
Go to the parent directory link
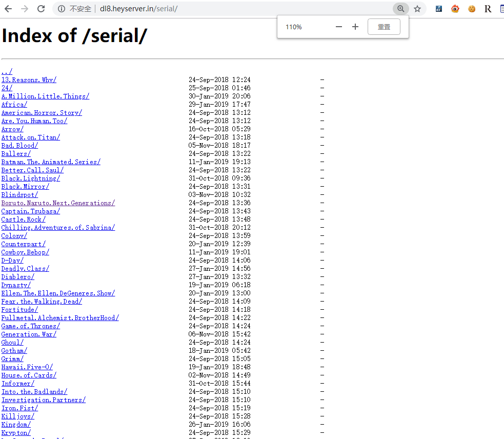pos(7,72)
